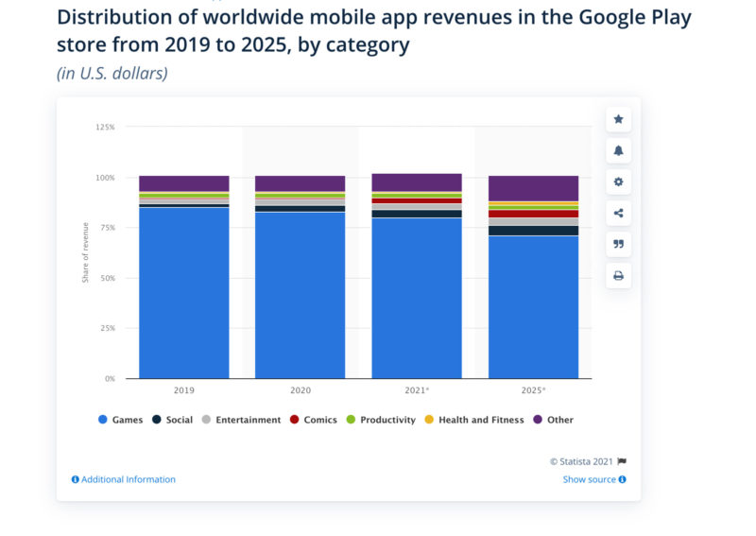
Task: Click the bell notification alert icon
Action: pos(618,150)
